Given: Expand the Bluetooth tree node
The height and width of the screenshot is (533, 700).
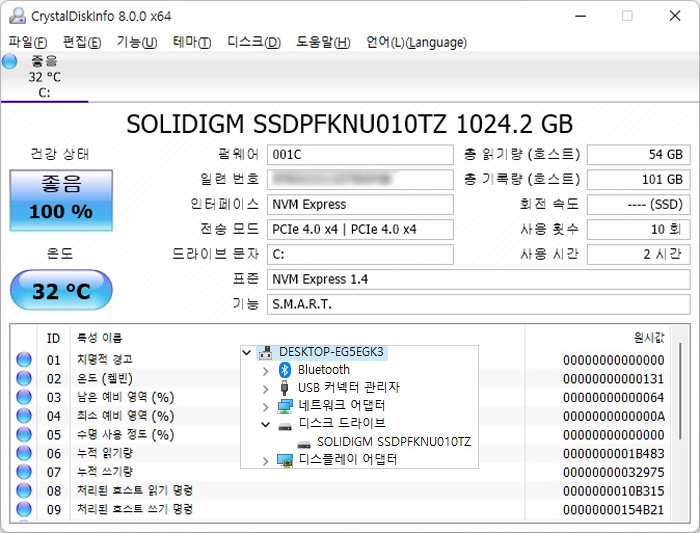Looking at the screenshot, I should [x=266, y=371].
